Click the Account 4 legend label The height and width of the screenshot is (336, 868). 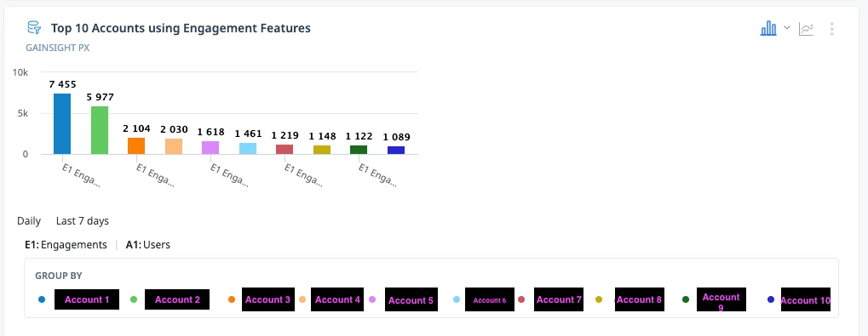[337, 299]
